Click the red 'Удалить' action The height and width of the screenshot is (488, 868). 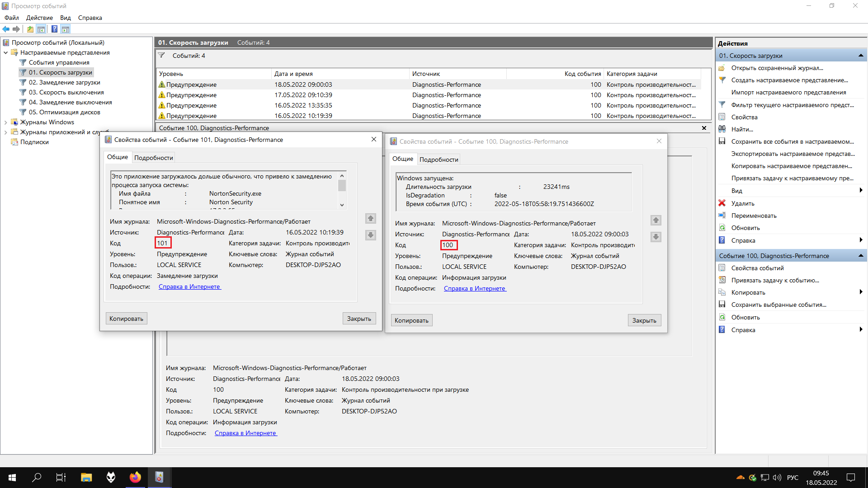coord(743,203)
